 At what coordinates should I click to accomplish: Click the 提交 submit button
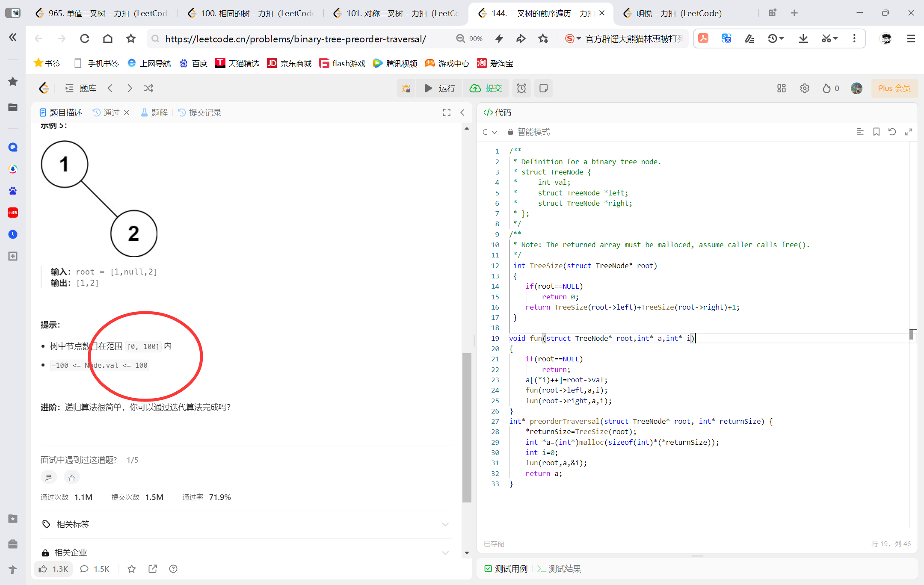click(486, 89)
